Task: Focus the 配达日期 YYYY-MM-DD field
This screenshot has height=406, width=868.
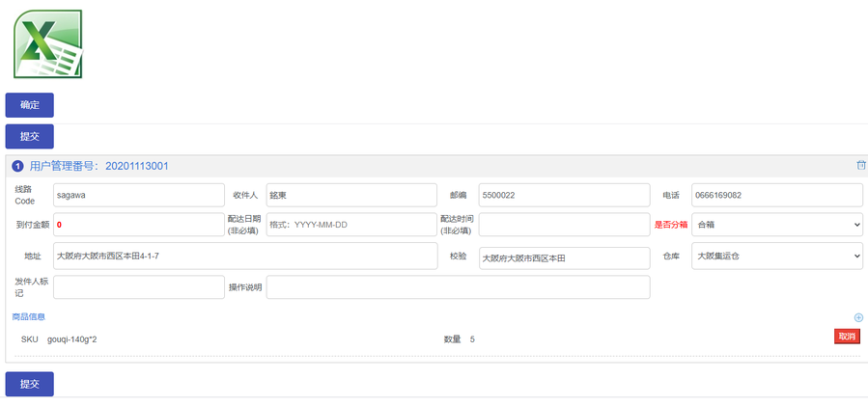Action: point(351,225)
